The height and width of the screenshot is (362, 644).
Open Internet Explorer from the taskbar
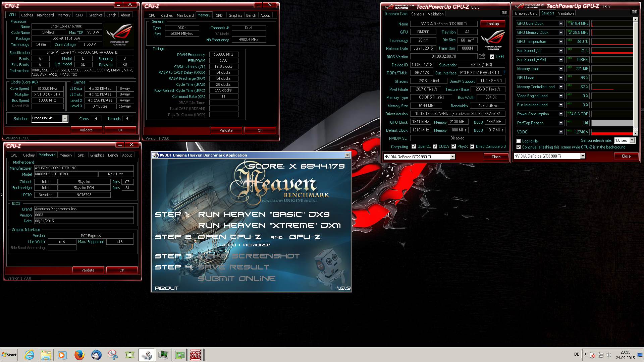(30, 355)
